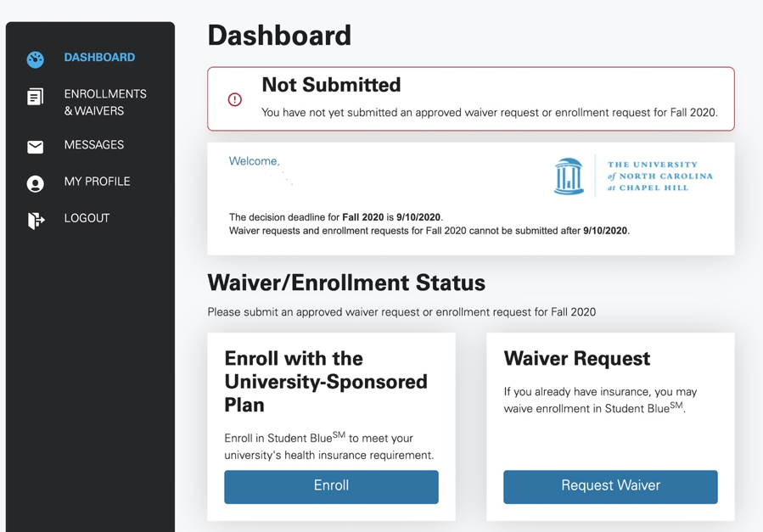Click the Enrollments & Waivers document icon

click(35, 96)
